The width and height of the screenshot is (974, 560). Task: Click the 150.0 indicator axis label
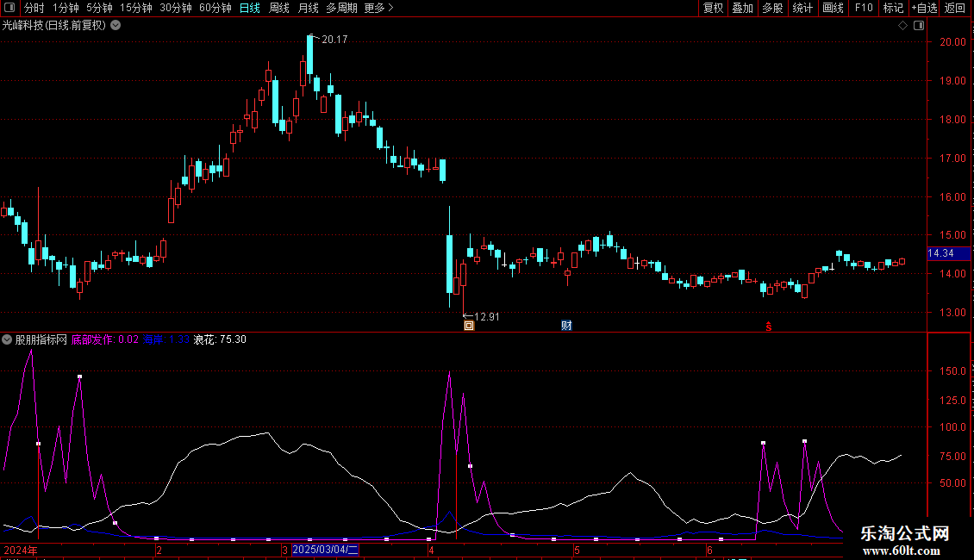952,371
